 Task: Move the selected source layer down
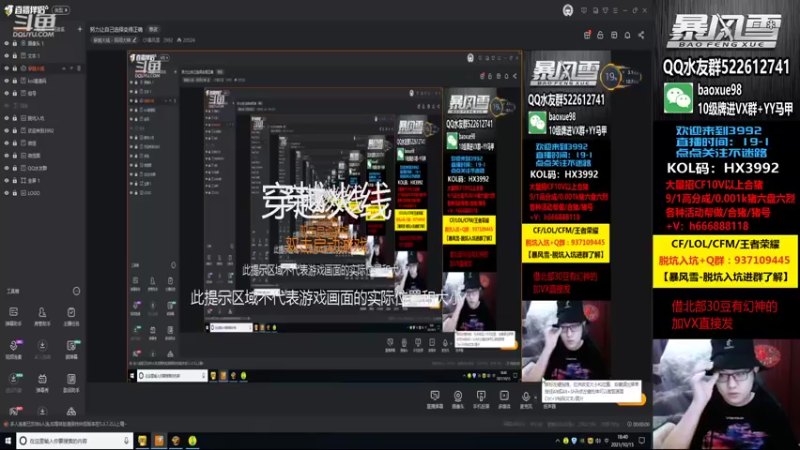[x=71, y=68]
